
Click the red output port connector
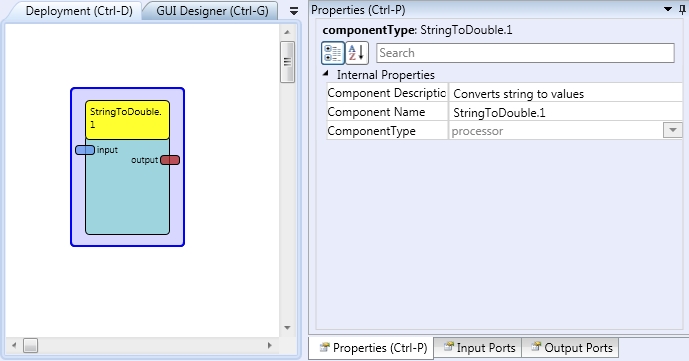[x=170, y=160]
